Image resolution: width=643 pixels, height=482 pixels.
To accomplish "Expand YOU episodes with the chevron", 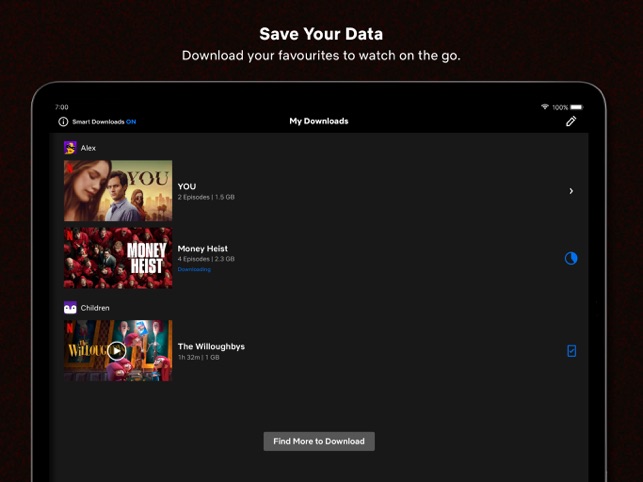I will coord(571,191).
